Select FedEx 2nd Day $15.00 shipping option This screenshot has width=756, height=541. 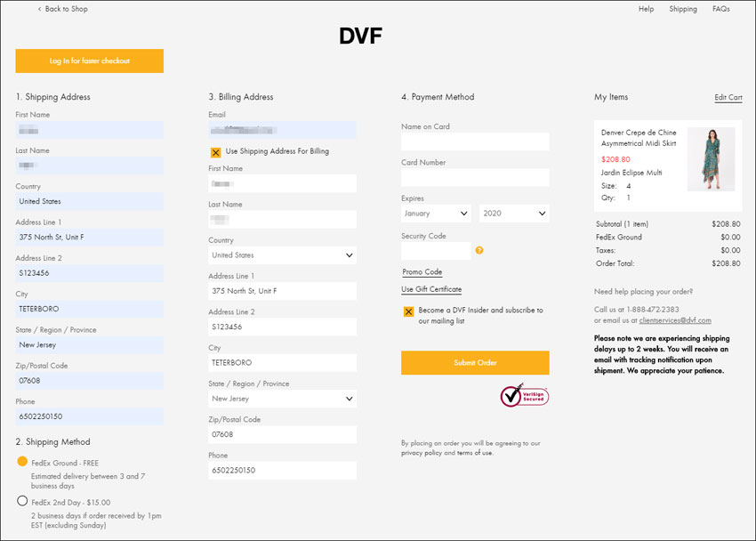22,501
